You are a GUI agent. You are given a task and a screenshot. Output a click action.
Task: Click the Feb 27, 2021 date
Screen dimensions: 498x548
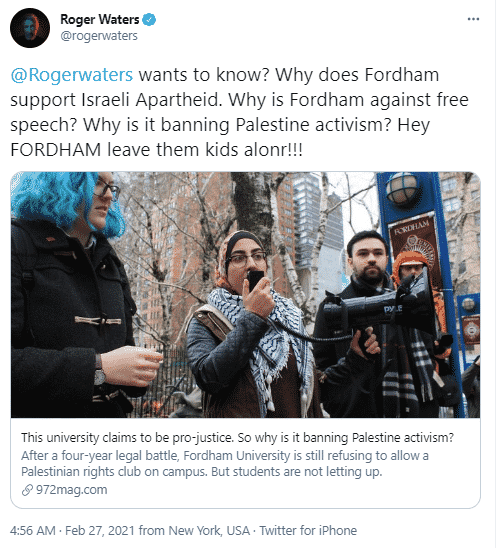(x=100, y=532)
